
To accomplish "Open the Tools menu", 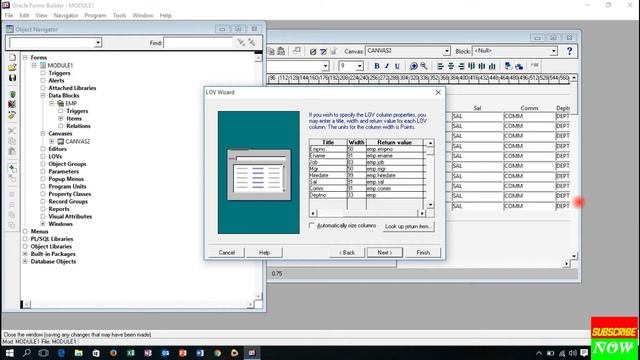I will [119, 16].
